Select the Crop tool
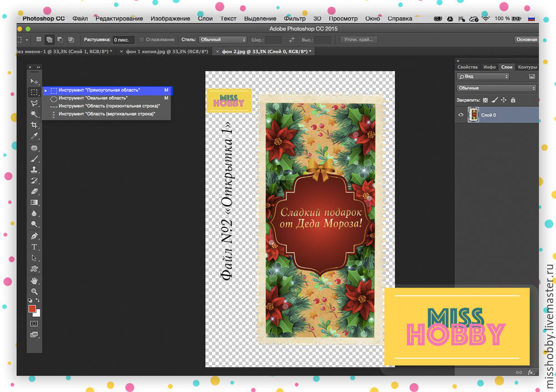 pos(34,125)
